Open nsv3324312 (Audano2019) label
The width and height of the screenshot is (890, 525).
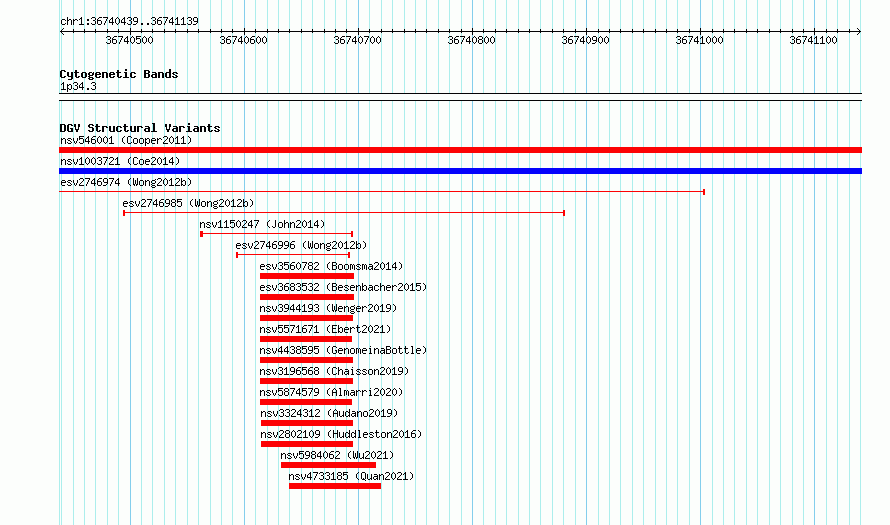pyautogui.click(x=329, y=413)
